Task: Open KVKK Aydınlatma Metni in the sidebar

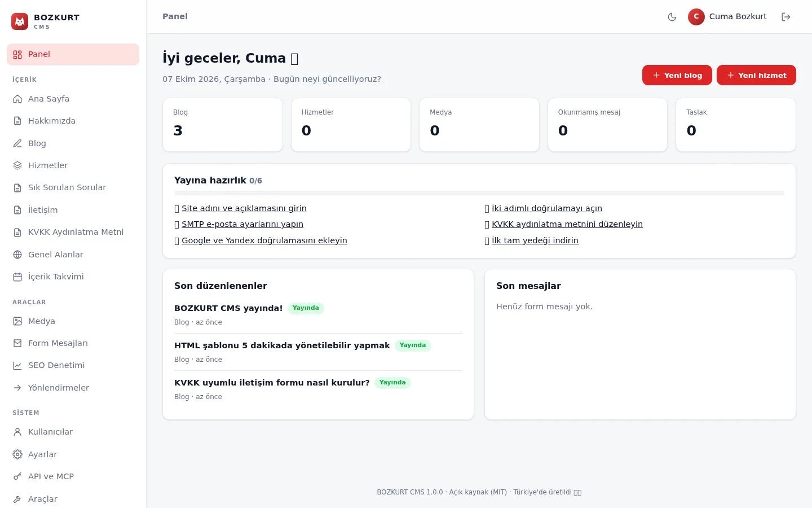Action: (73, 232)
